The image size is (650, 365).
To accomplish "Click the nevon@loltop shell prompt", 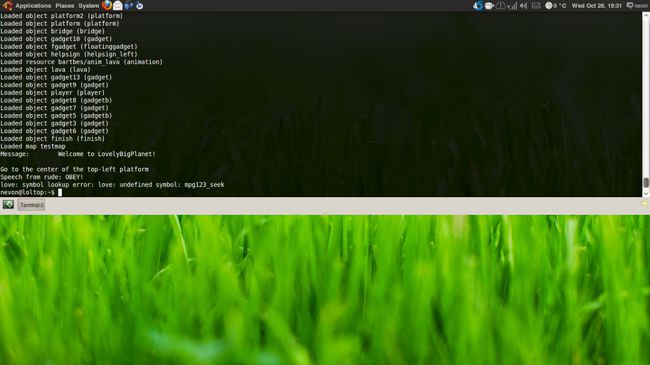I will 27,192.
